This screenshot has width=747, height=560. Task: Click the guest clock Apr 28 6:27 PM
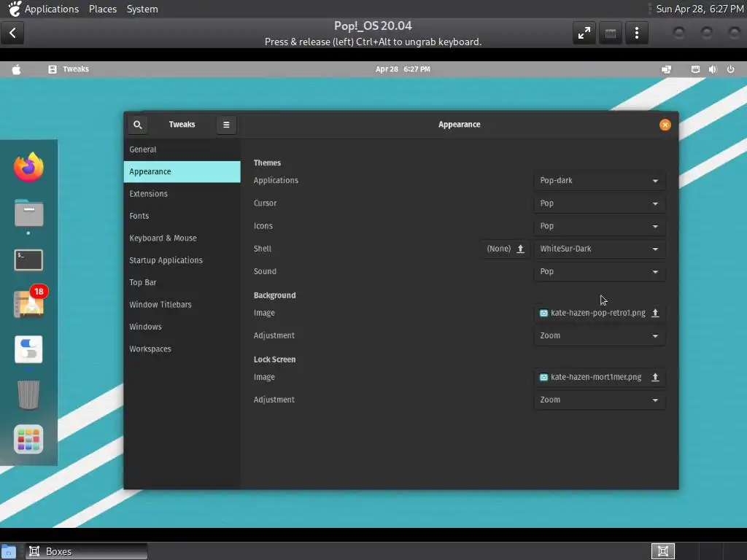click(x=403, y=69)
